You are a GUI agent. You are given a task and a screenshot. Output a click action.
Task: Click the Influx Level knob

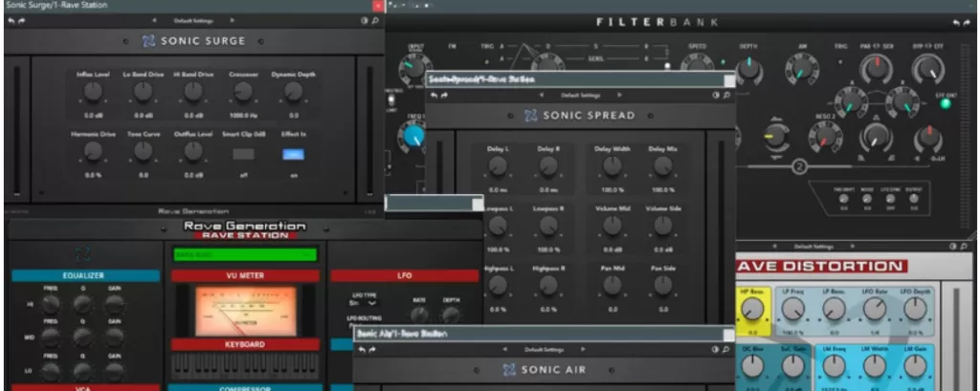[93, 93]
